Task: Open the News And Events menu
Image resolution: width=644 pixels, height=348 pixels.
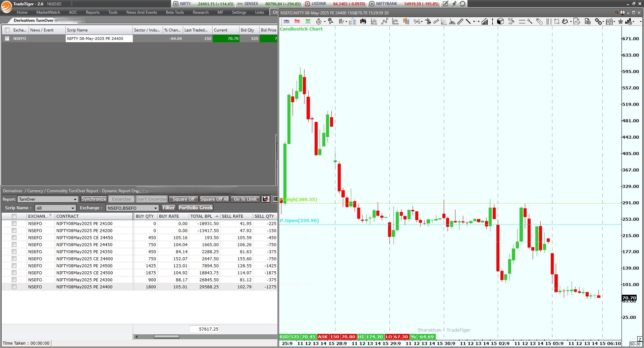Action: (x=142, y=12)
